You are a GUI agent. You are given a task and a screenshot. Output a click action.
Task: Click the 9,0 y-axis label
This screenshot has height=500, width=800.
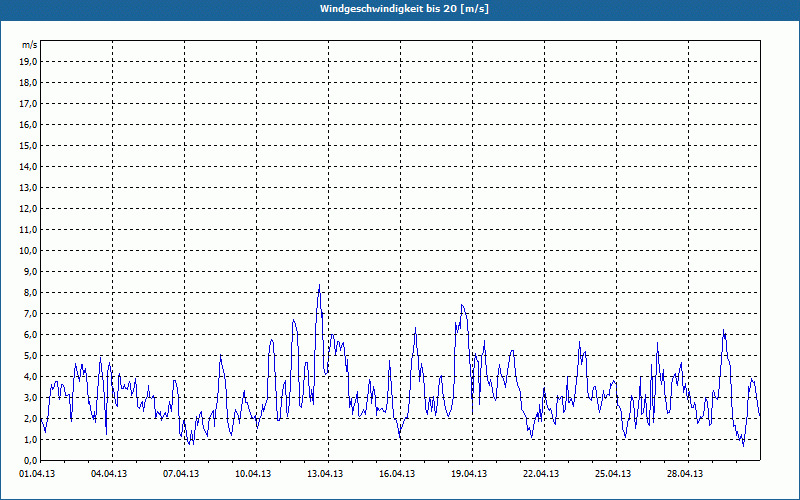[30, 271]
